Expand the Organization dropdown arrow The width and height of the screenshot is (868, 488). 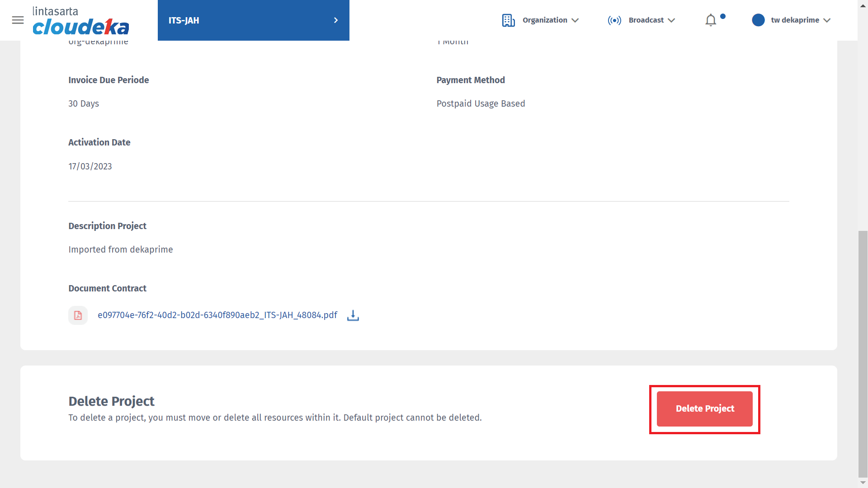point(575,20)
